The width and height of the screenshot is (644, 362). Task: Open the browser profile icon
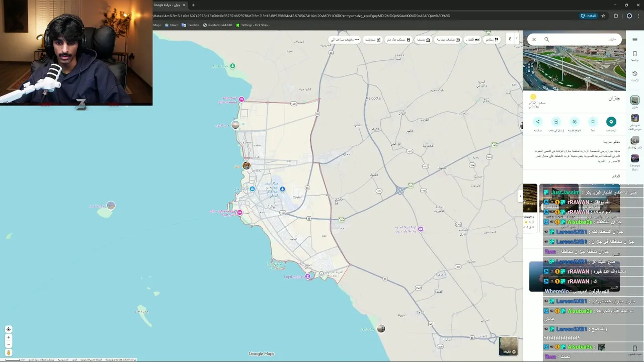tap(629, 16)
